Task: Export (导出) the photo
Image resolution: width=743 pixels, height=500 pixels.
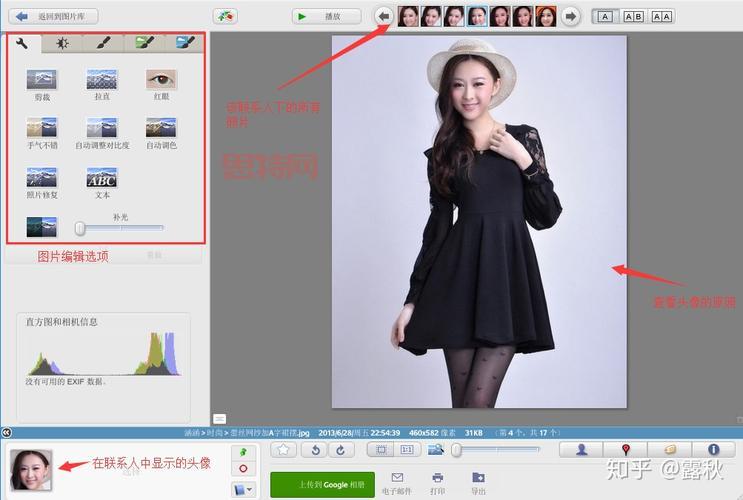Action: point(478,483)
